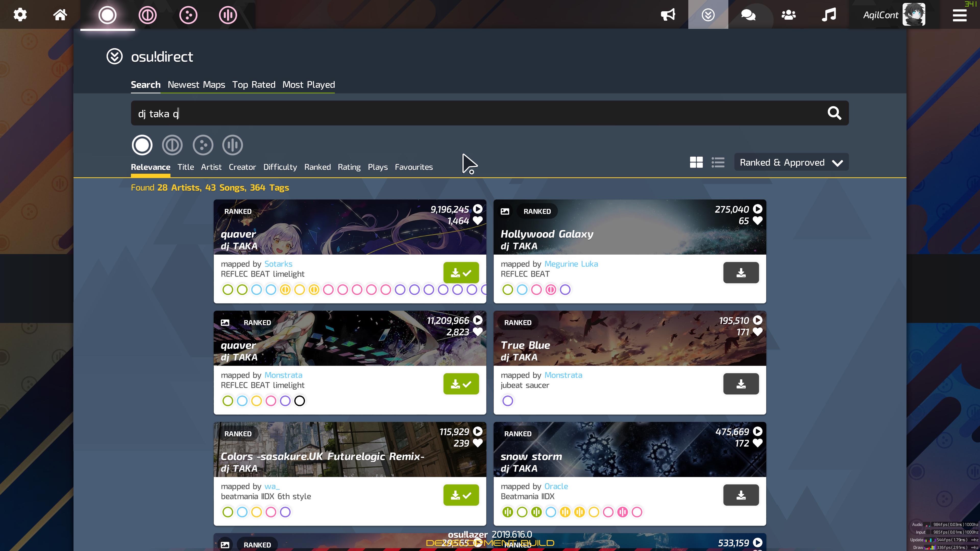Open the announcements megaphone icon
The height and width of the screenshot is (551, 980).
tap(668, 15)
